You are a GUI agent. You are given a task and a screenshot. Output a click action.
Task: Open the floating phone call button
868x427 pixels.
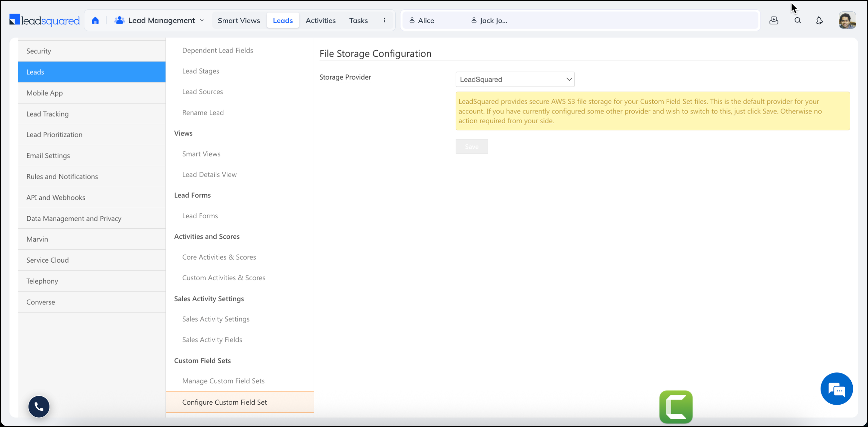39,406
